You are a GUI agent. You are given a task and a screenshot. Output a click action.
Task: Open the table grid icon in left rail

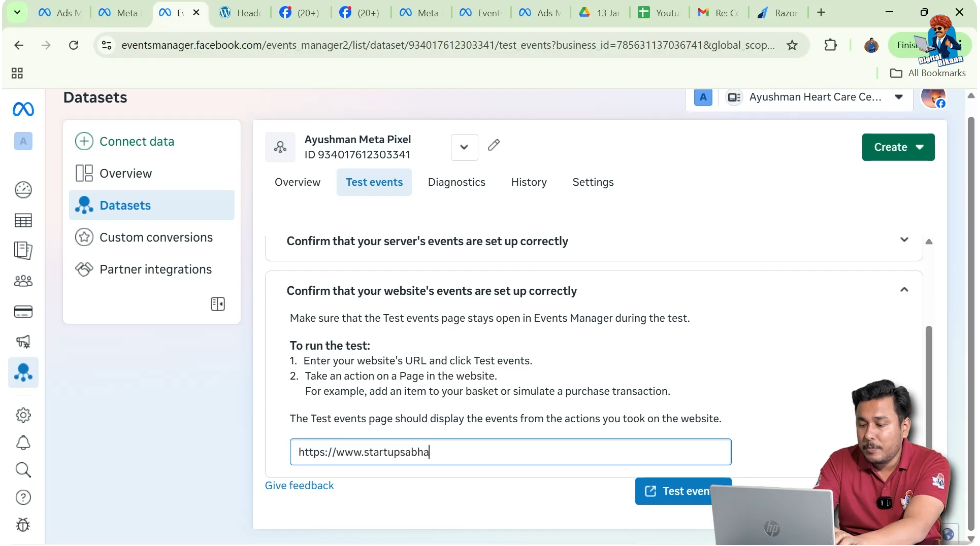23,220
